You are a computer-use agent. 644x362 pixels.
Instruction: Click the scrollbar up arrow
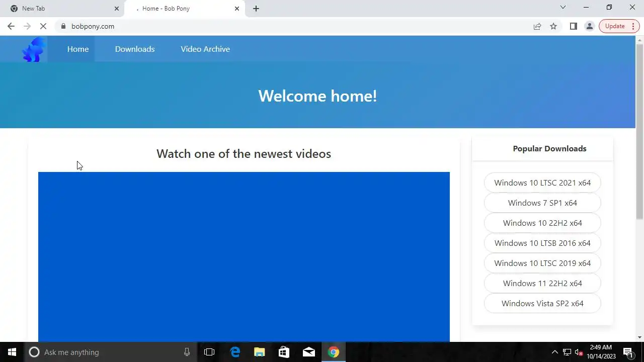pos(640,40)
